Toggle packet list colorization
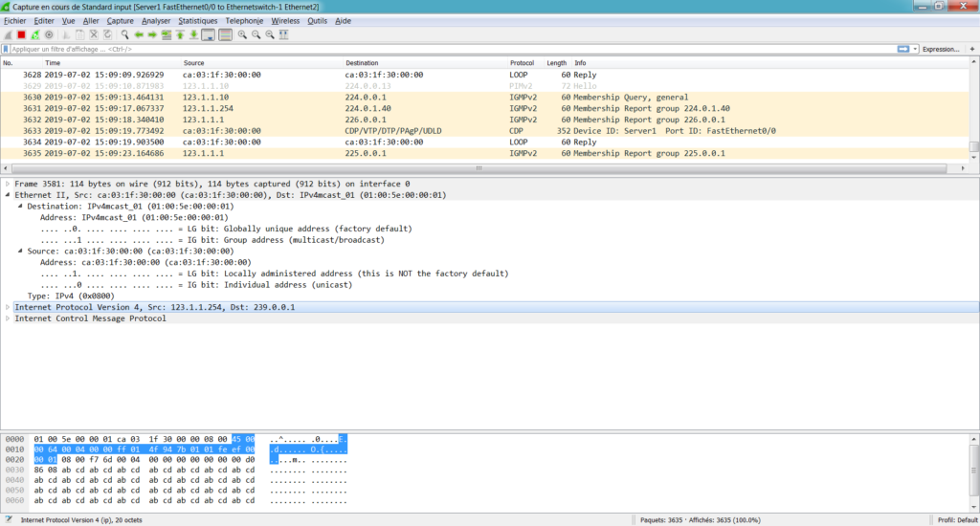 pos(226,35)
